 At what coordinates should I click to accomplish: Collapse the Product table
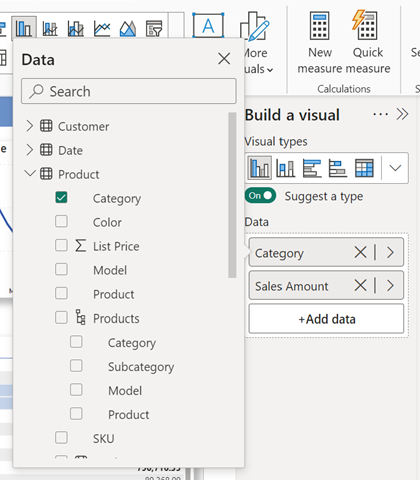click(30, 173)
